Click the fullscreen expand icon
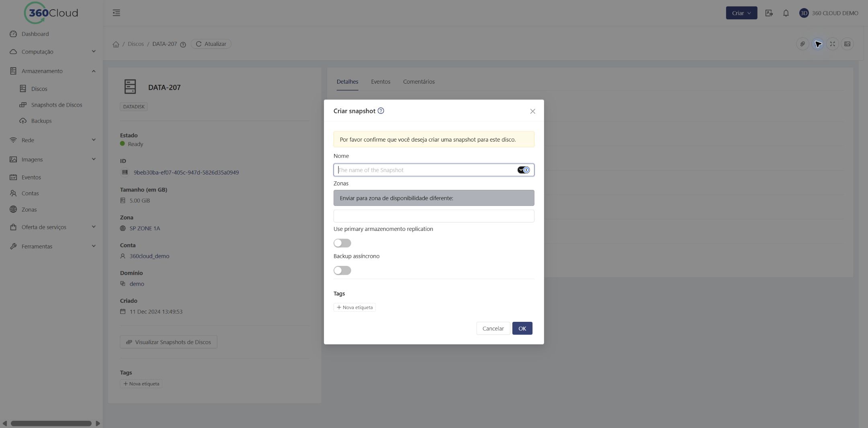The image size is (868, 428). click(832, 44)
